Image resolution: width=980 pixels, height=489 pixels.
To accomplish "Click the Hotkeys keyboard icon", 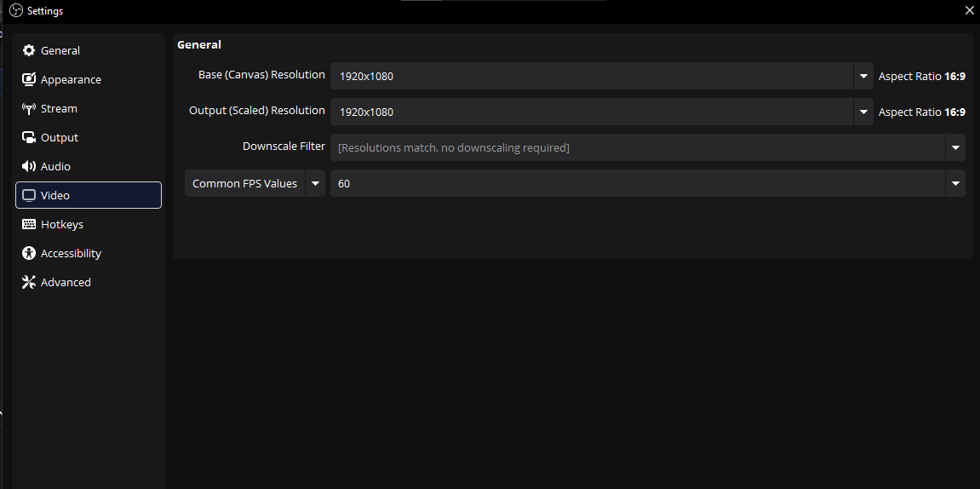I will (29, 224).
